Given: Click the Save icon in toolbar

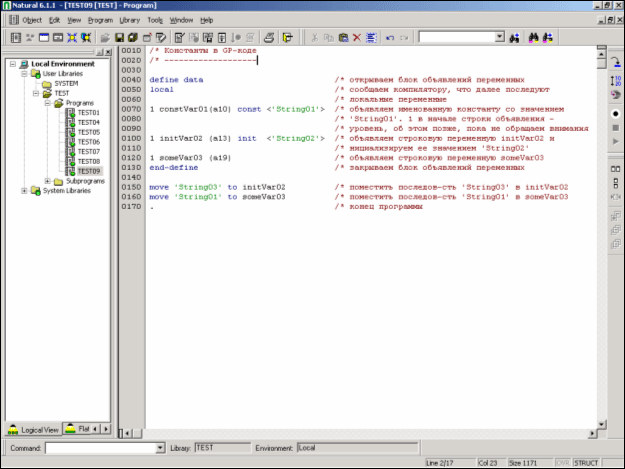Looking at the screenshot, I should pyautogui.click(x=120, y=37).
